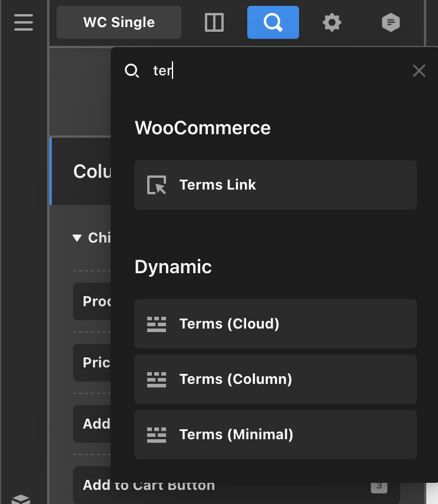The height and width of the screenshot is (504, 438).
Task: Click the WooCommerce category heading
Action: click(x=203, y=128)
